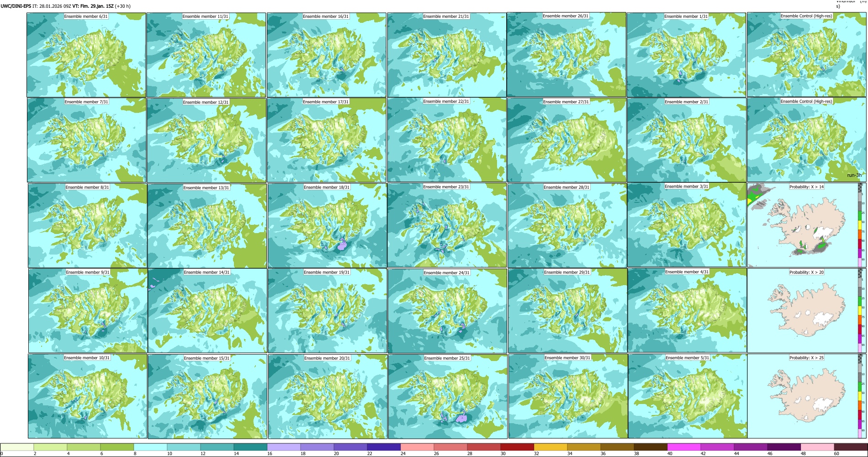Pick the dark purple 46–48 legend swatch

click(x=784, y=447)
